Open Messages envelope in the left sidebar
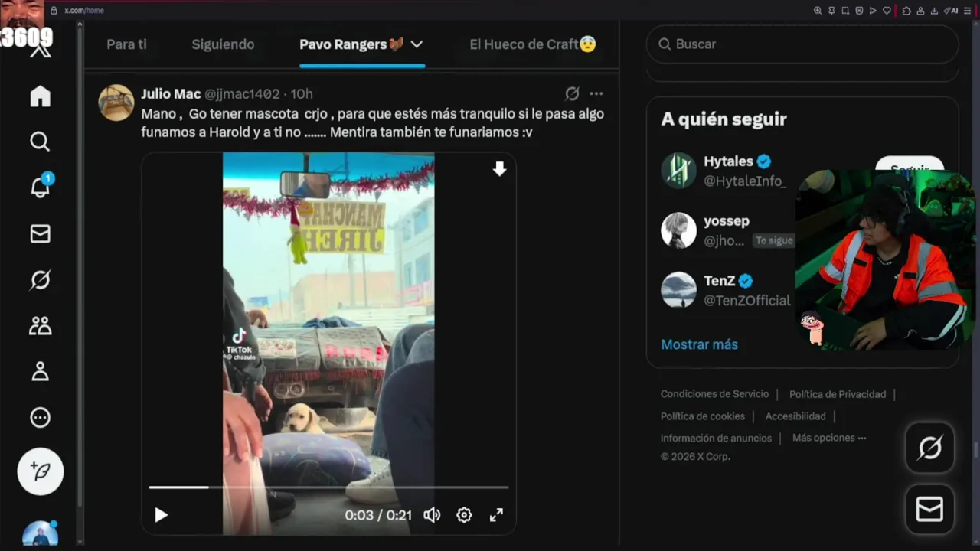 point(40,234)
